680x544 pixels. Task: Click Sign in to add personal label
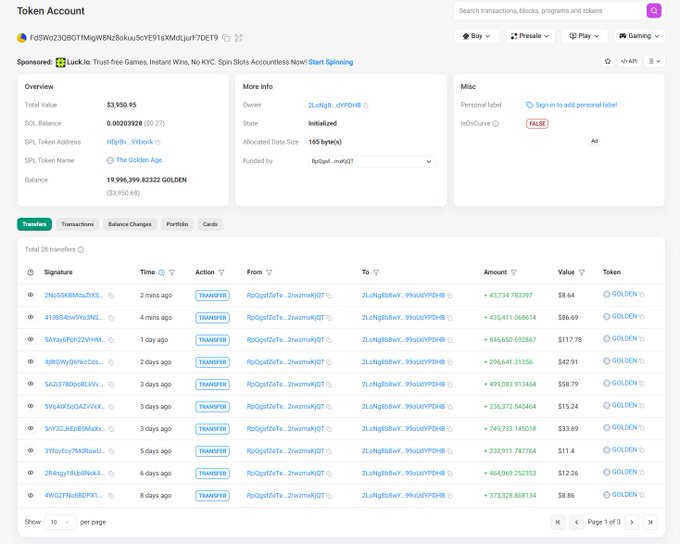pos(576,105)
